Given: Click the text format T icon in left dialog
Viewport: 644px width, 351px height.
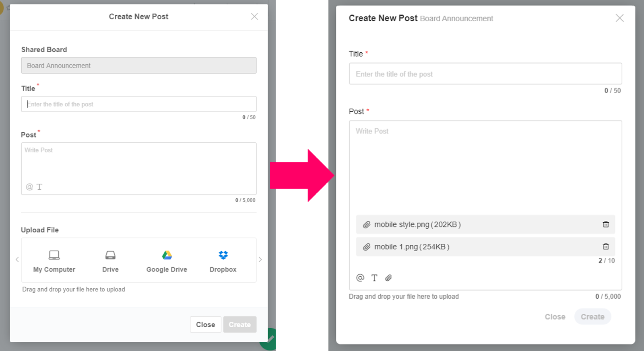Looking at the screenshot, I should click(39, 187).
